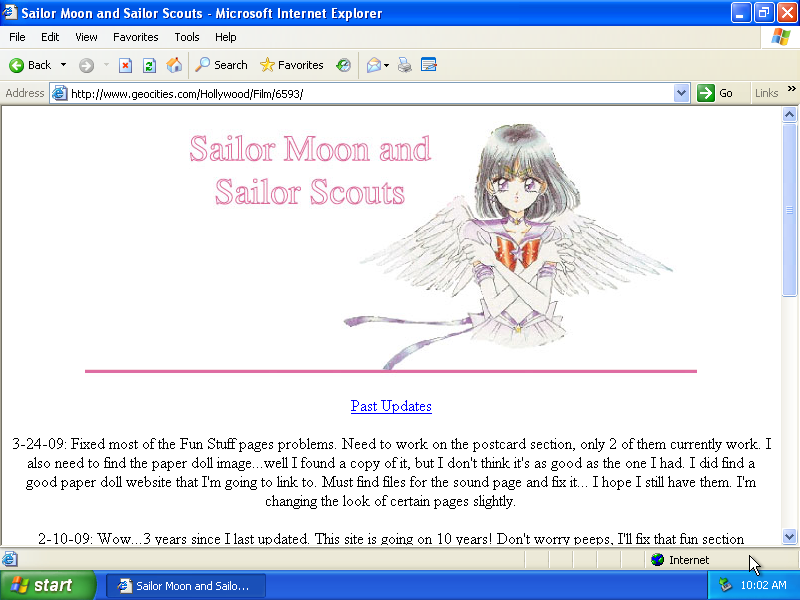Select the Sailor Moon taskbar window button
The height and width of the screenshot is (600, 800).
pos(186,586)
